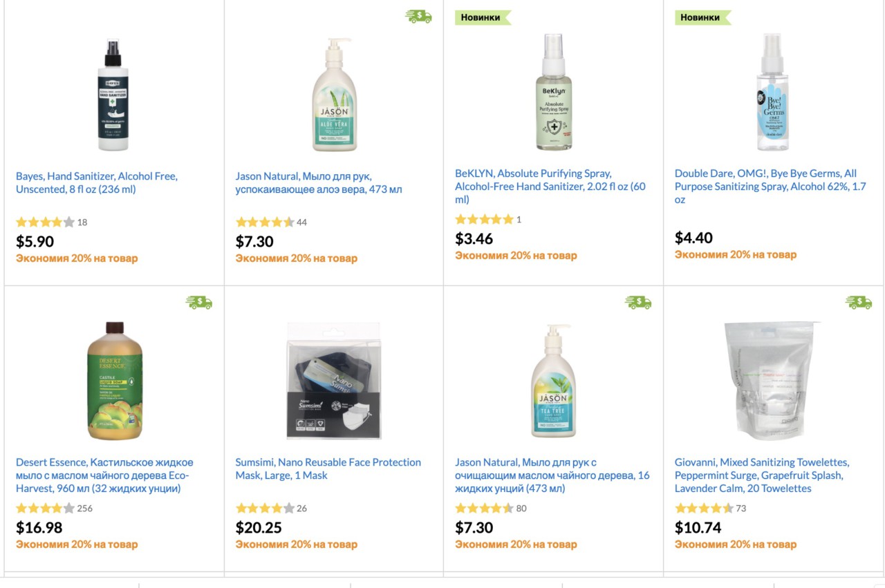Click the five-star rating of BeKLYN spray

tap(484, 220)
